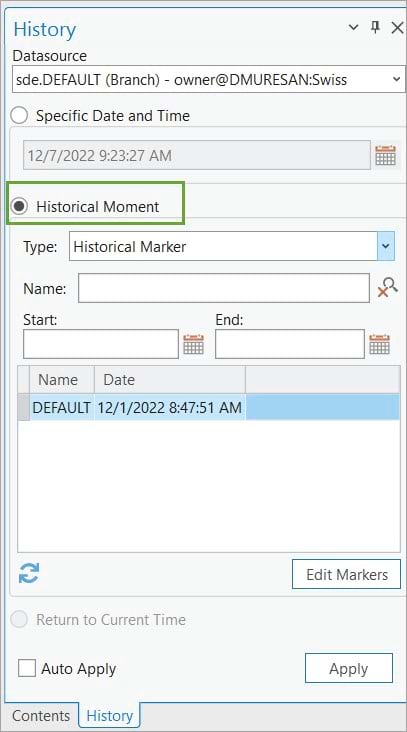Clear the Name search filter icon
407x732 pixels.
[x=387, y=288]
